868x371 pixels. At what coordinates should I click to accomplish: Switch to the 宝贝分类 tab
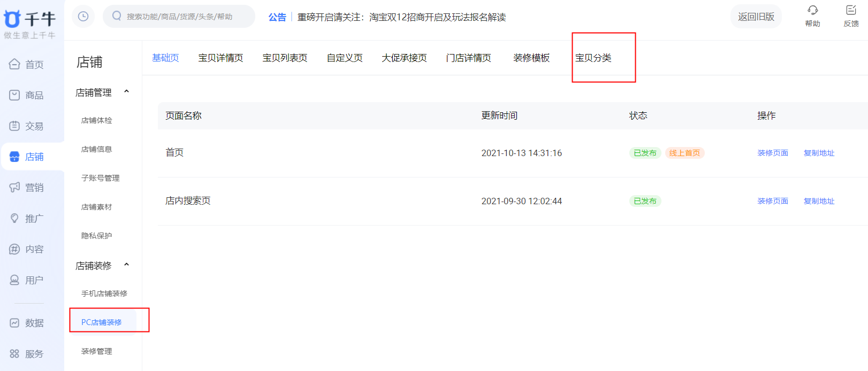[593, 58]
